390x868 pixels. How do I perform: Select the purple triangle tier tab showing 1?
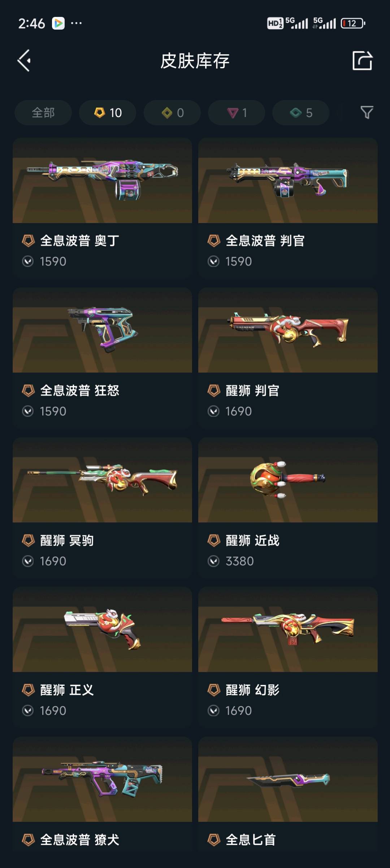click(x=237, y=113)
